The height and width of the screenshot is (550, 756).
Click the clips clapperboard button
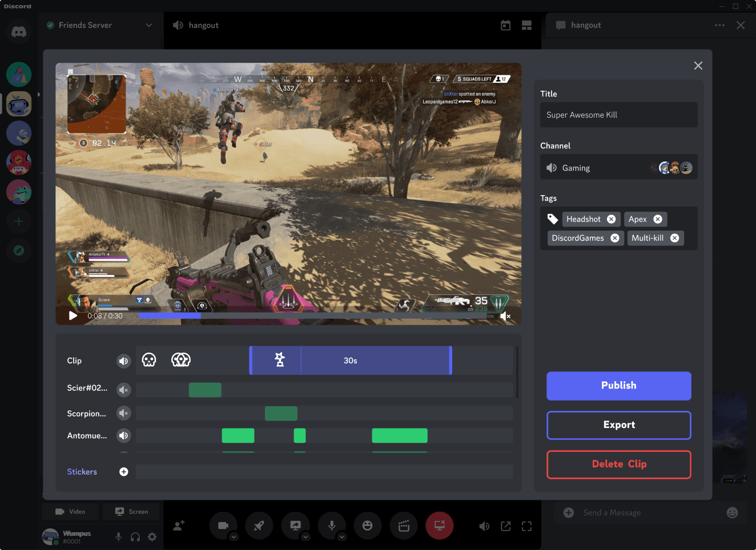coord(404,525)
